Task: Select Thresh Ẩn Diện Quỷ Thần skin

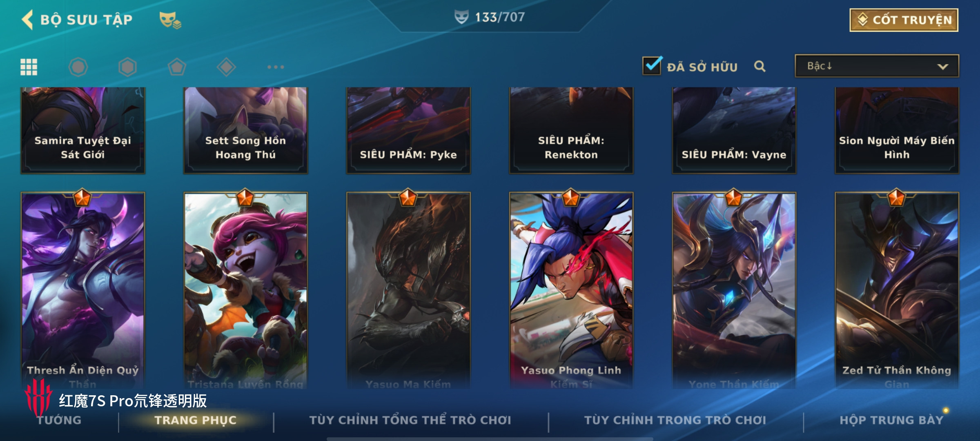Action: click(83, 290)
